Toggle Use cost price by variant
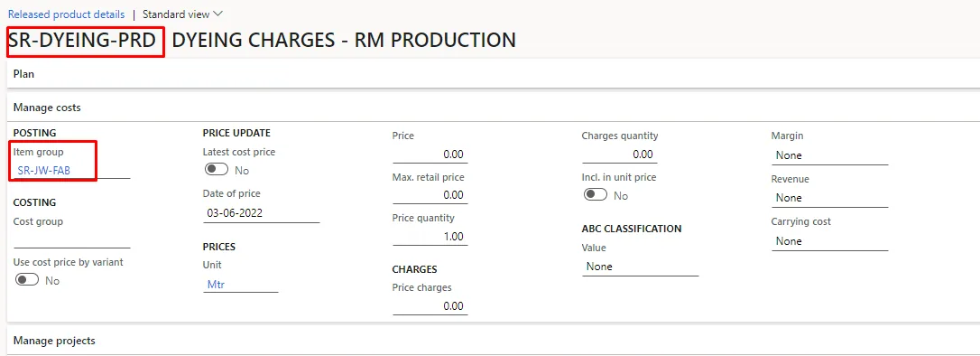The image size is (980, 356). (x=27, y=280)
